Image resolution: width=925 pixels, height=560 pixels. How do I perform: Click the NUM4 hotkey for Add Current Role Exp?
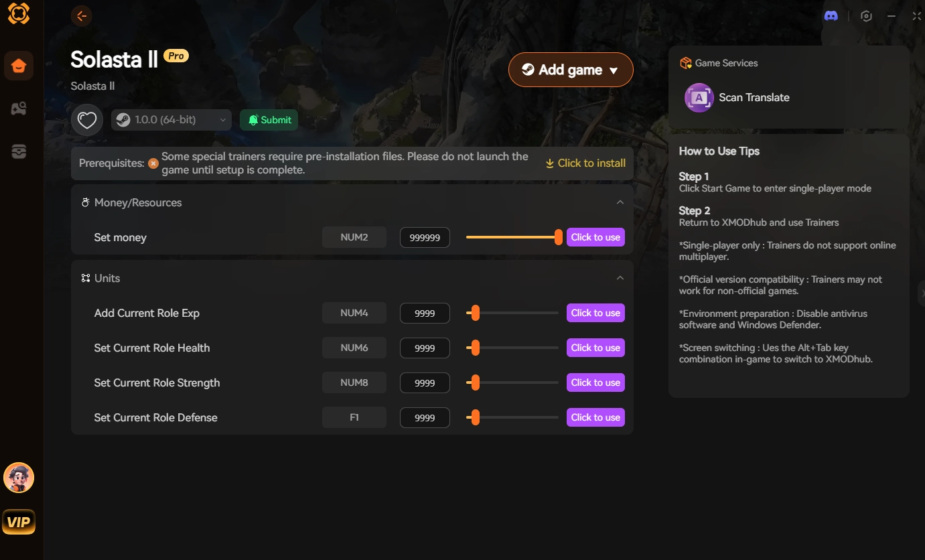[x=354, y=313]
